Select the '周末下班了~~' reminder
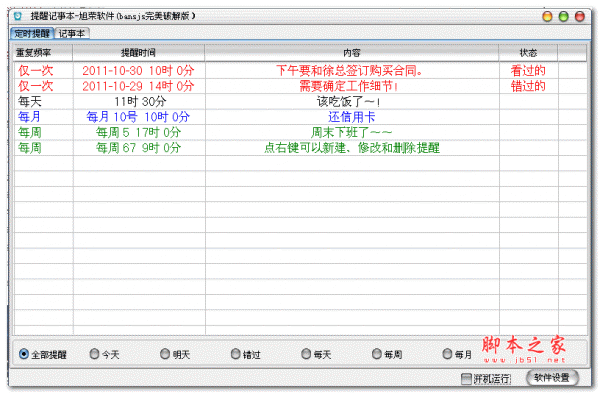This screenshot has width=600, height=394. [x=351, y=133]
